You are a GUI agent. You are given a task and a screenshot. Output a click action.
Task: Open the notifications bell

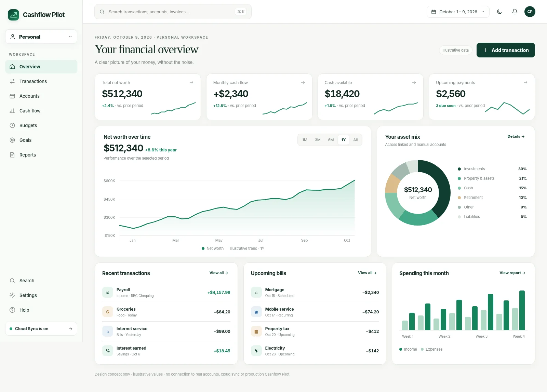[515, 12]
